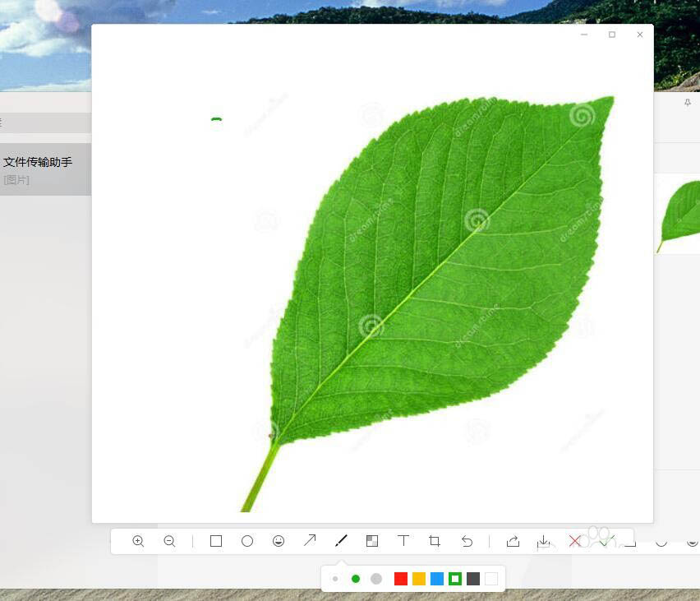Click the zoom out magnifier icon

[x=169, y=541]
